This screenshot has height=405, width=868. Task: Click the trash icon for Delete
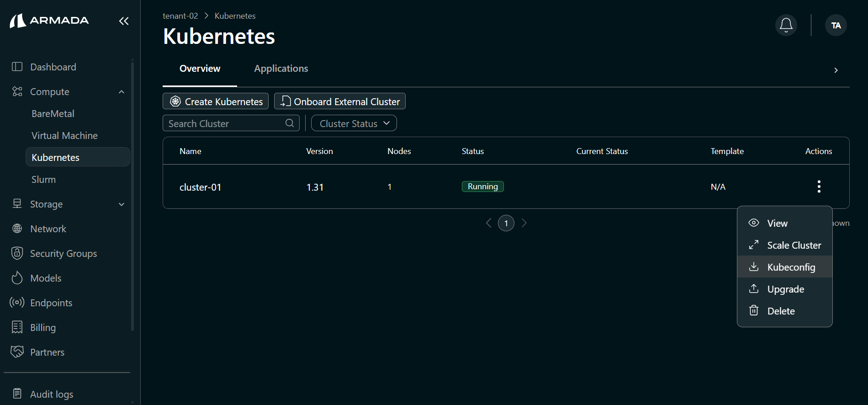pos(754,310)
